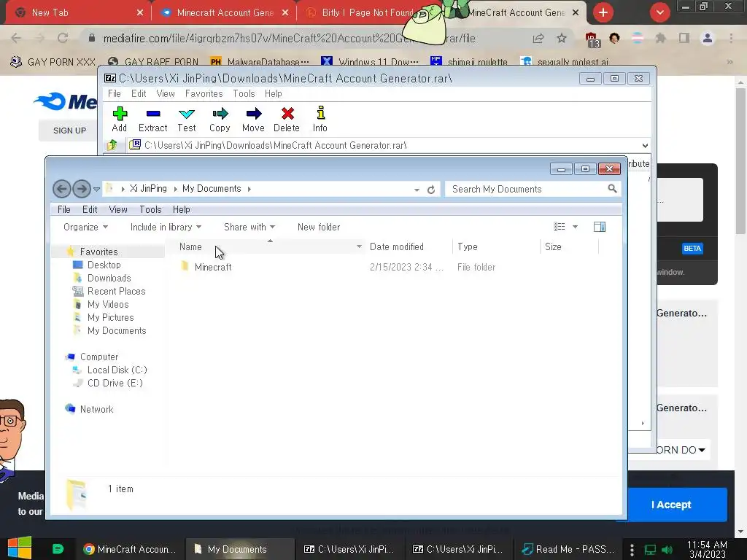Click the Move icon in 7-Zip toolbar
Viewport: 747px width, 560px height.
(x=253, y=114)
